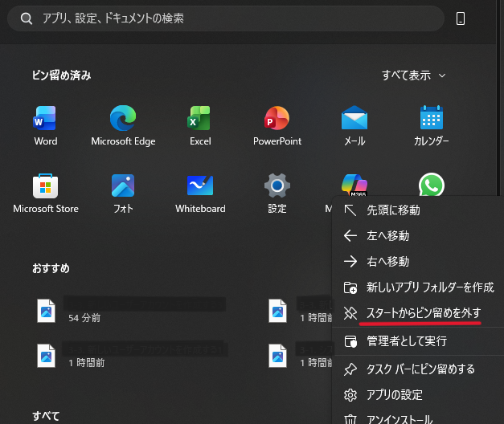Viewport: 504px width, 424px height.
Task: Choose アンインストール from the context menu
Action: 418,418
